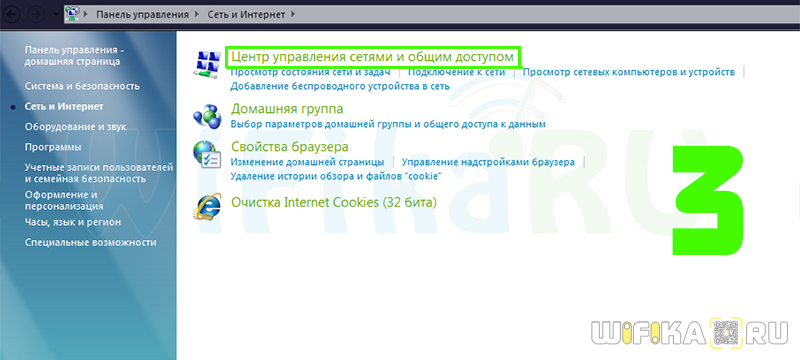Go back with the Back arrow button
The height and width of the screenshot is (360, 800).
coord(11,14)
